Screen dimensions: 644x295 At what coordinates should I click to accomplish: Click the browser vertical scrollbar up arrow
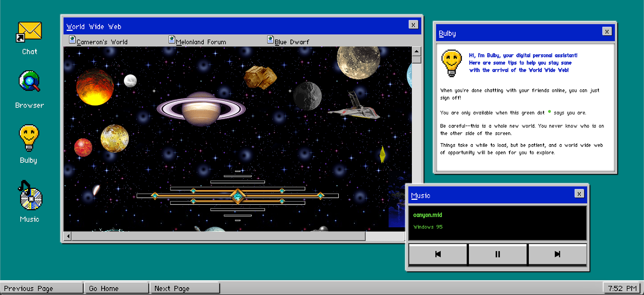pos(416,51)
